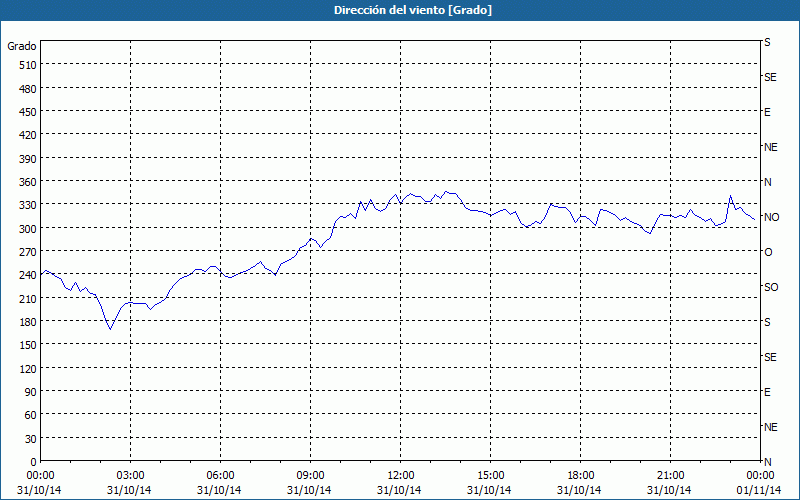Click the last 00:00 time label above 01/11/14
The image size is (800, 500).
coord(760,476)
